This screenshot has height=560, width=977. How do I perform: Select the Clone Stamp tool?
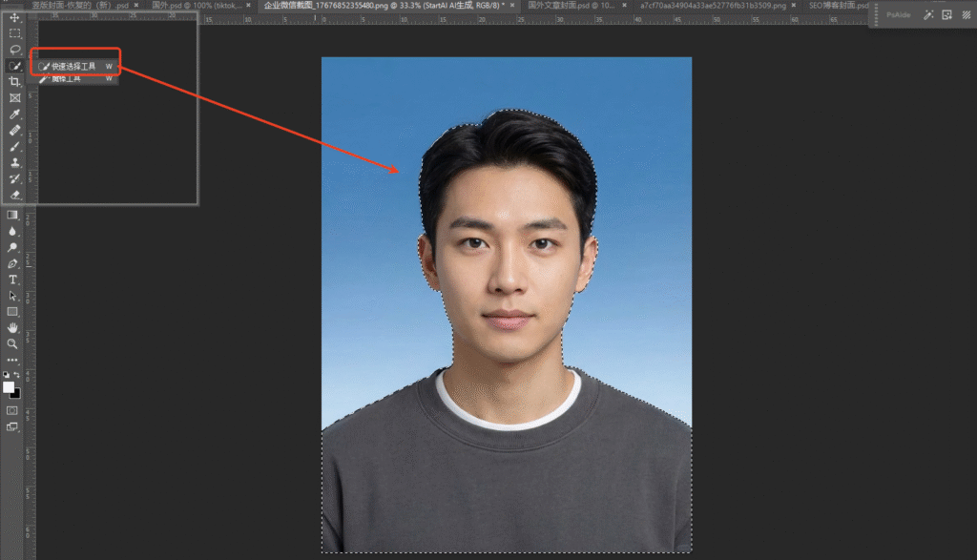coord(14,162)
